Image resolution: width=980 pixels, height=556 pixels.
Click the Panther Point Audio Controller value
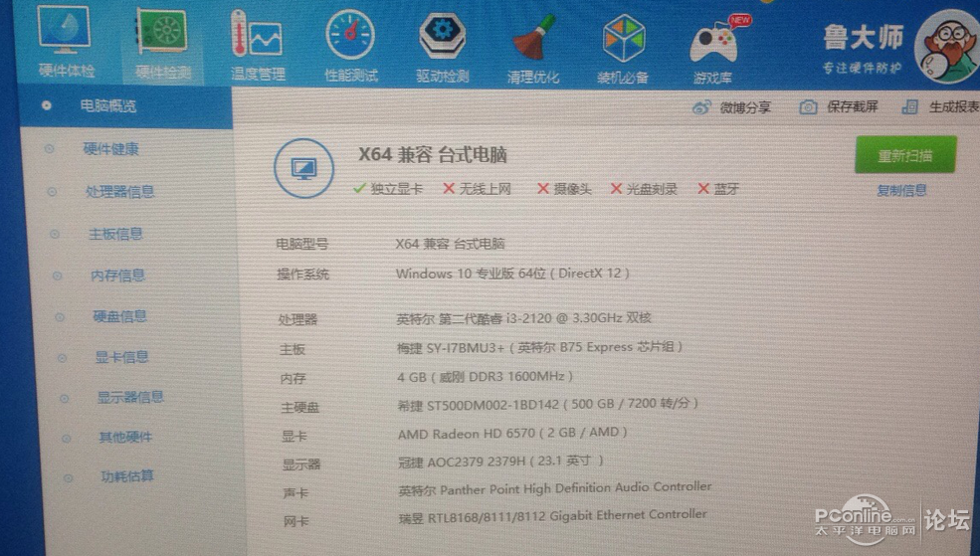click(x=555, y=488)
